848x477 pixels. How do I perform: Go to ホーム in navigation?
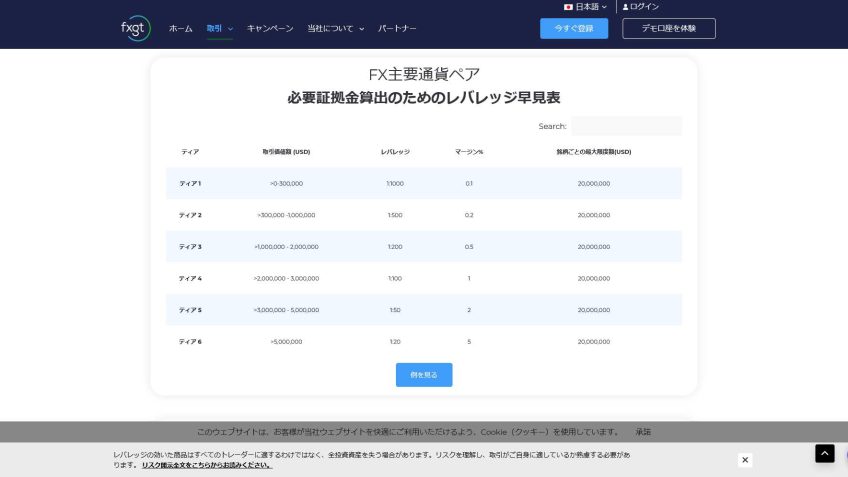[x=180, y=29]
